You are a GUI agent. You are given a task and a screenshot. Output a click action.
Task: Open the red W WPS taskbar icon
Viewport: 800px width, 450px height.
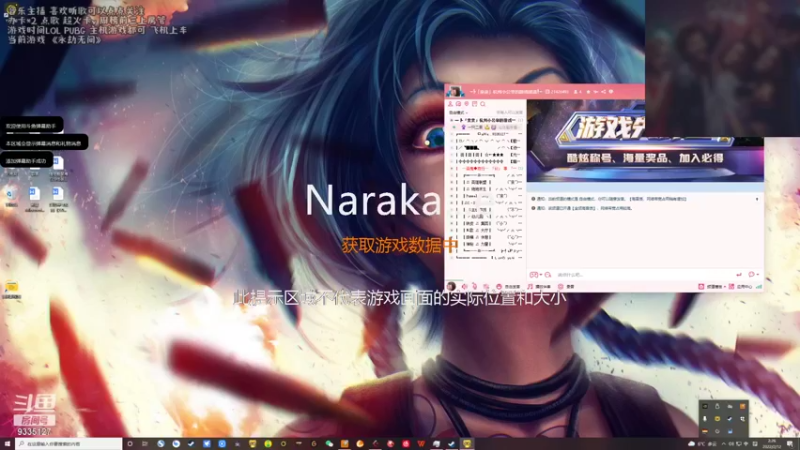(421, 444)
